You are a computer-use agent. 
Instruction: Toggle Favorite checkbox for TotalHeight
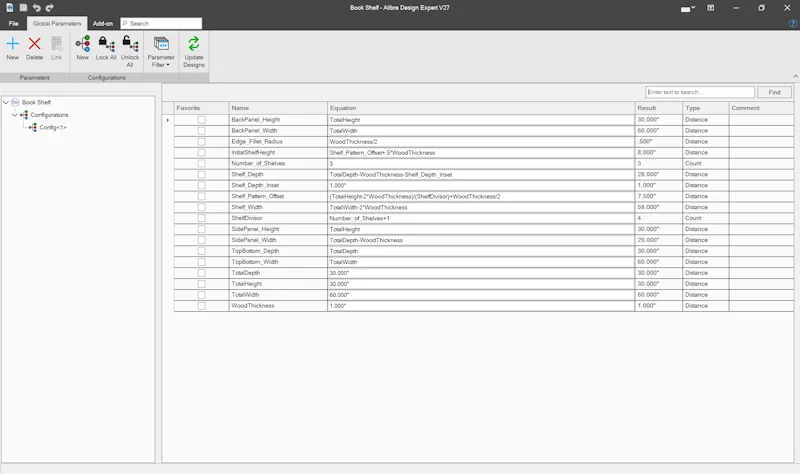click(x=202, y=284)
